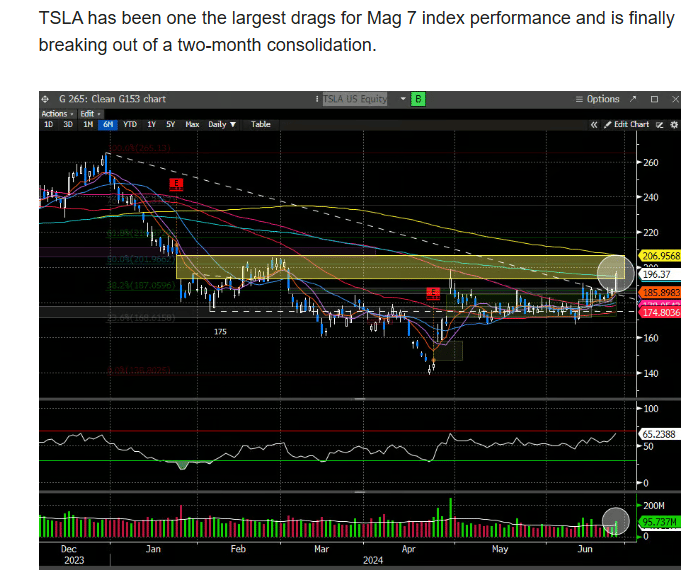Open the Options menu
The height and width of the screenshot is (587, 700).
[x=597, y=99]
